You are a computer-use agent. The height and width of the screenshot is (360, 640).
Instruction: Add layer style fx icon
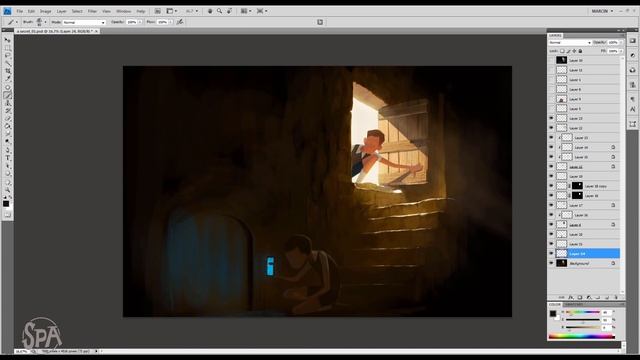tap(571, 298)
